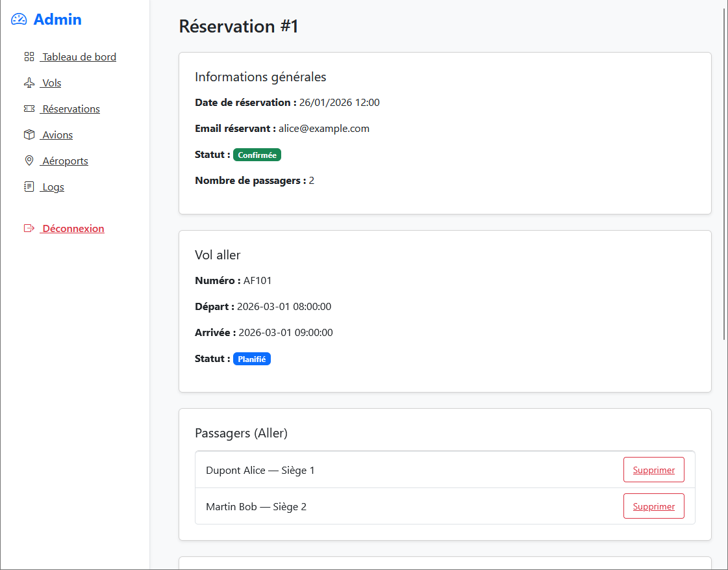The height and width of the screenshot is (570, 728).
Task: Click the airplane icon next to Vols
Action: pos(29,83)
